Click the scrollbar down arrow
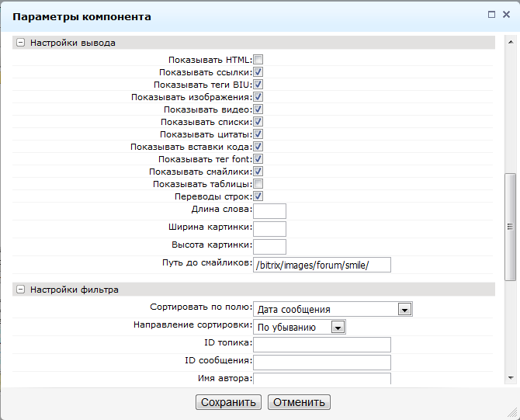520x420 pixels. tap(510, 377)
